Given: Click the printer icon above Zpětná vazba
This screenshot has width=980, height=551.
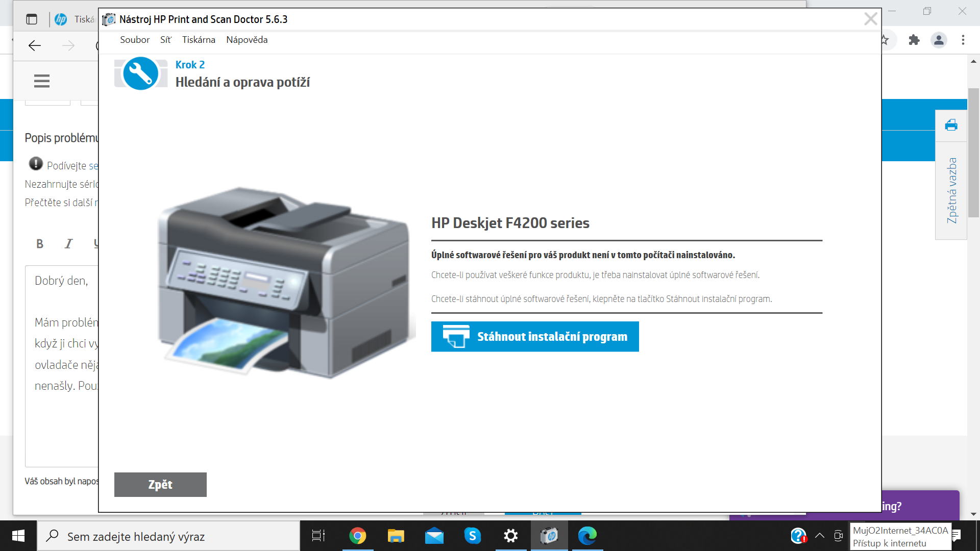Looking at the screenshot, I should click(x=951, y=124).
